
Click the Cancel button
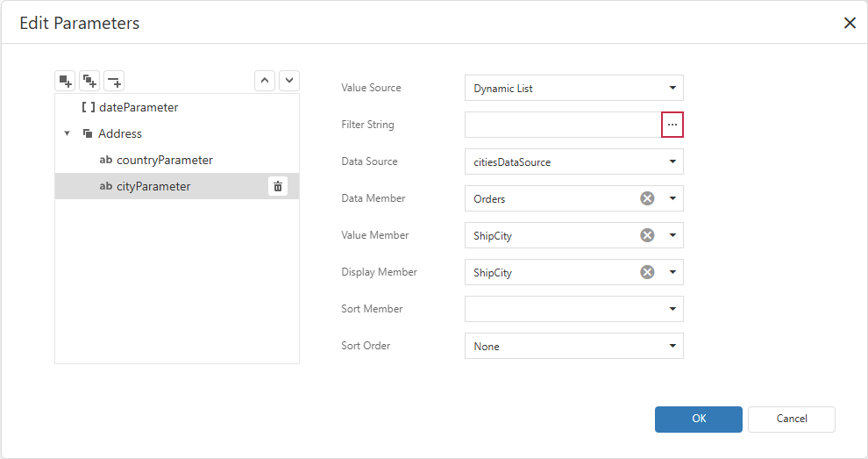(792, 420)
